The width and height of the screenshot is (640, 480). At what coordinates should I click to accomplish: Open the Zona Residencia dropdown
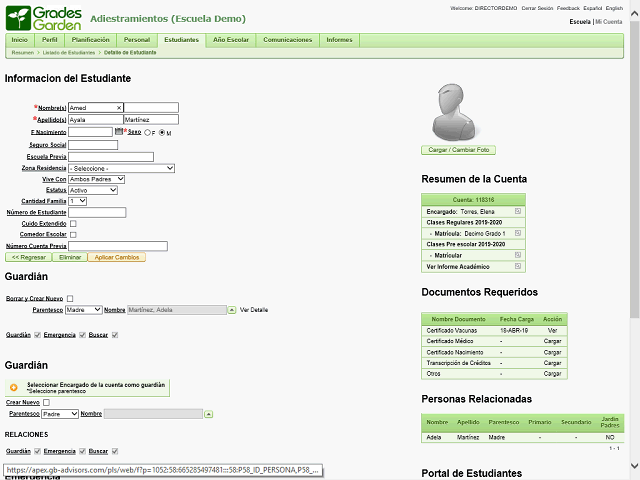point(122,168)
